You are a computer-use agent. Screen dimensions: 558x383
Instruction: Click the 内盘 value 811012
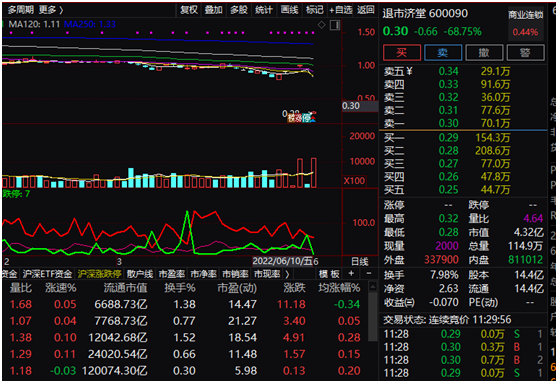tap(526, 259)
